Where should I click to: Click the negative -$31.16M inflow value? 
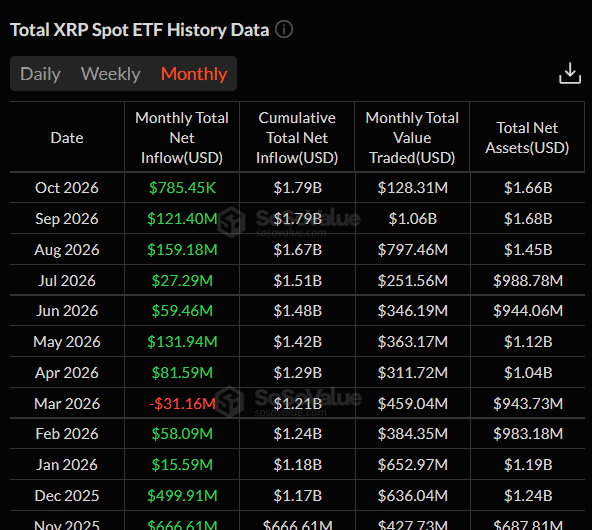click(182, 404)
